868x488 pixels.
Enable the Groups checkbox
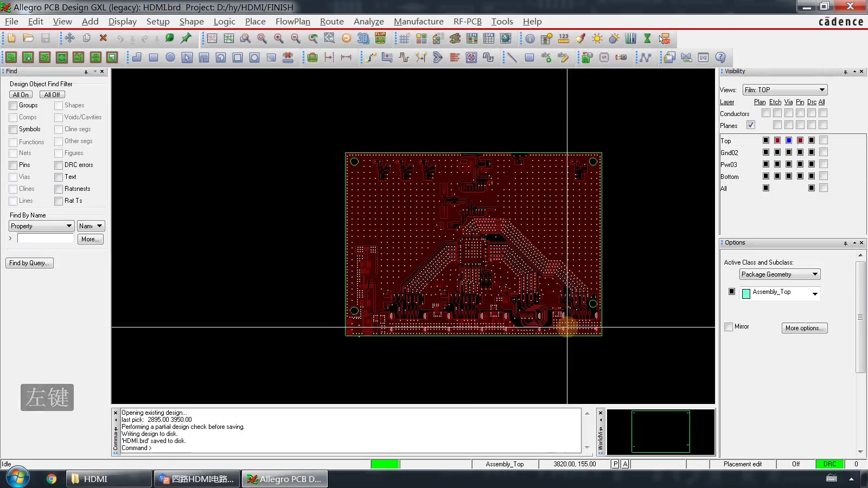click(x=13, y=106)
